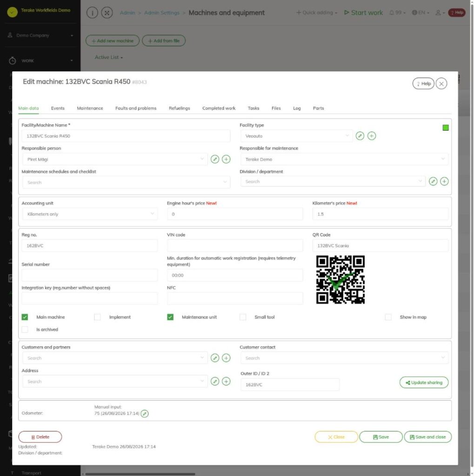The image size is (474, 476).
Task: Open the three-dot menu in the header
Action: coord(93,13)
